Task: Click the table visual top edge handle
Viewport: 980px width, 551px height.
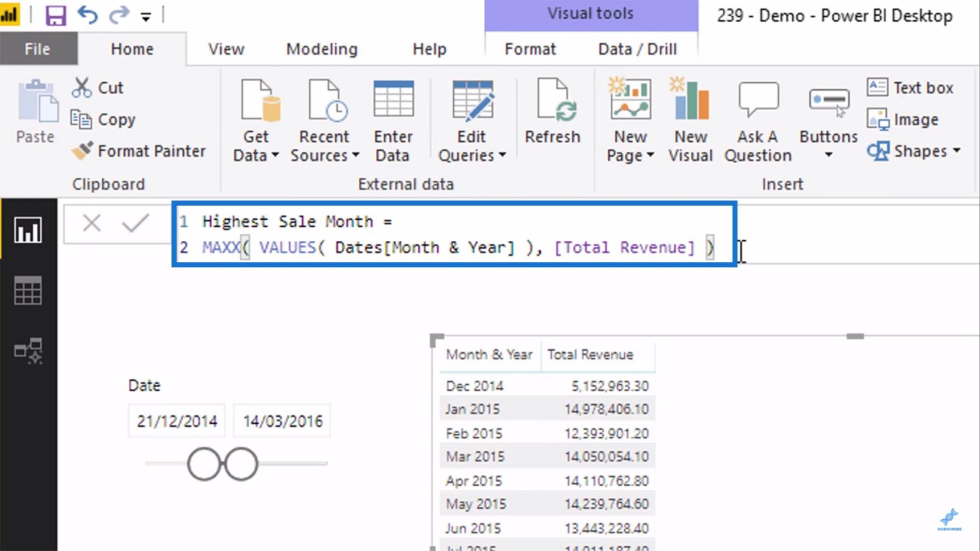Action: tap(855, 336)
